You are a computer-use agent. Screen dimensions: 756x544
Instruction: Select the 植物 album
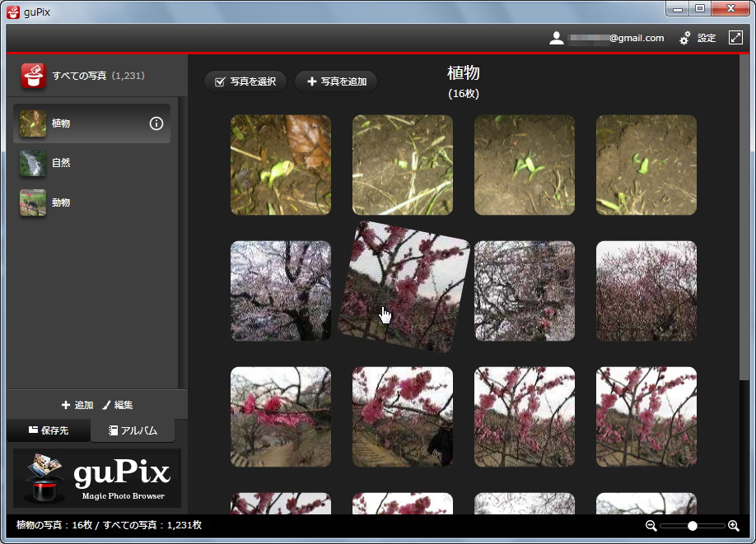[91, 123]
